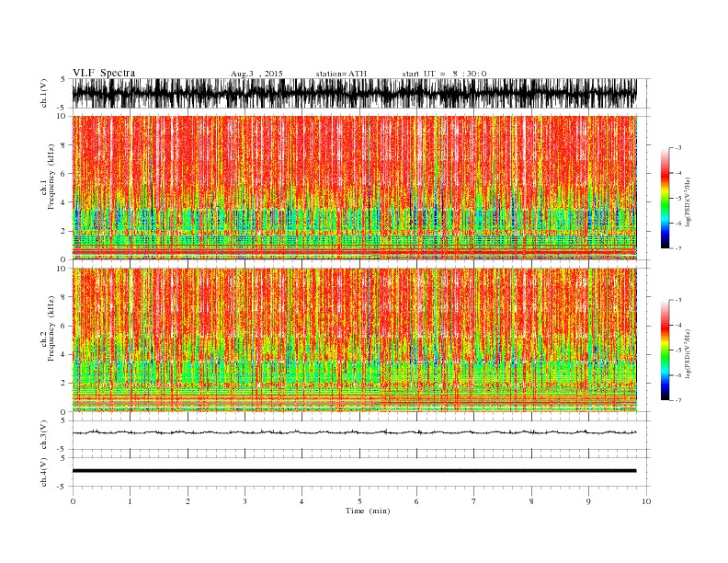The image size is (728, 563).
Task: Select the 'ch.4(V)' axis label
Action: click(44, 472)
